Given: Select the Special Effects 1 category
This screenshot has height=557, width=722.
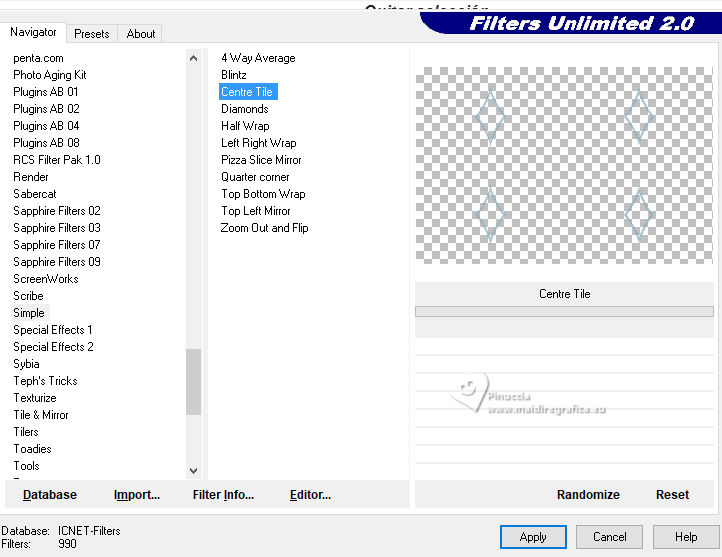Looking at the screenshot, I should (x=52, y=330).
